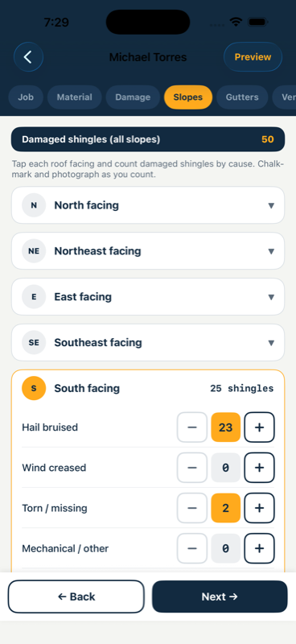Tap the back chevron icon in header

pyautogui.click(x=28, y=57)
